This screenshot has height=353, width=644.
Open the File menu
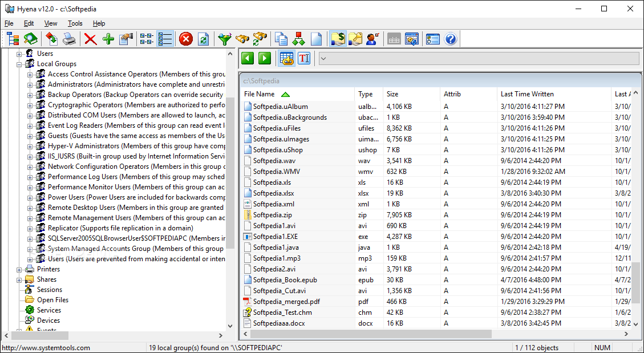[9, 23]
